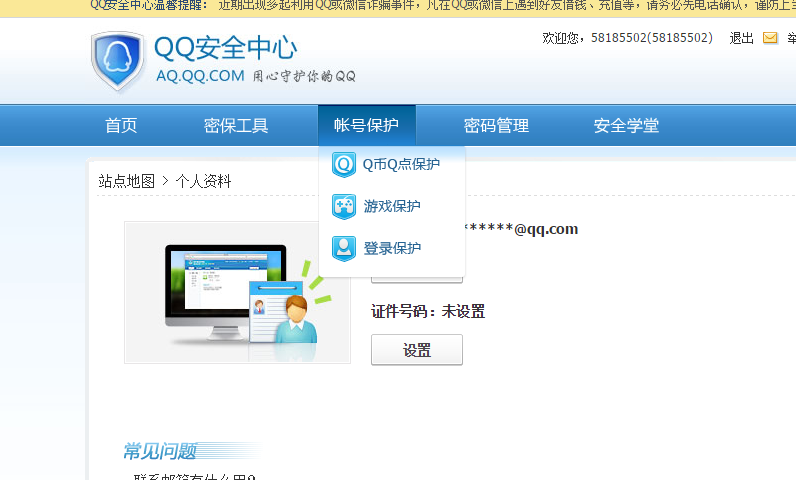Image resolution: width=796 pixels, height=480 pixels.
Task: Open the 密保工具 navigation tab
Action: 236,125
